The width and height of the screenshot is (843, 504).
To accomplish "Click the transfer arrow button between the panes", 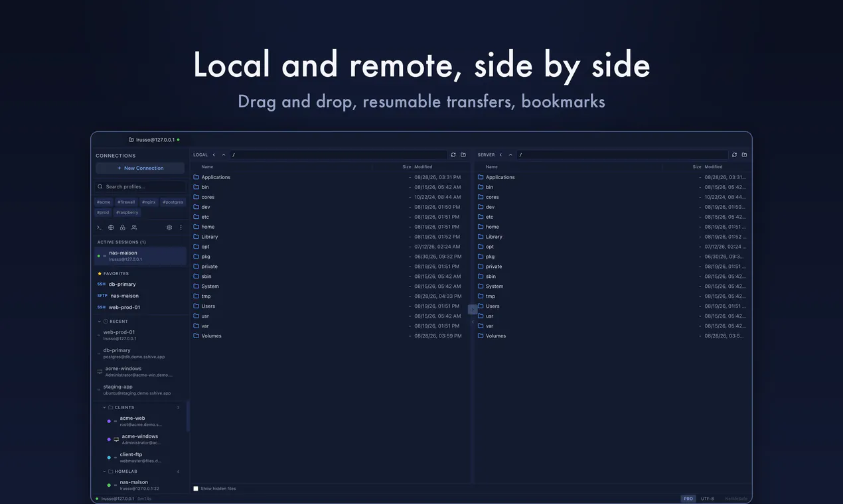I will (x=473, y=309).
